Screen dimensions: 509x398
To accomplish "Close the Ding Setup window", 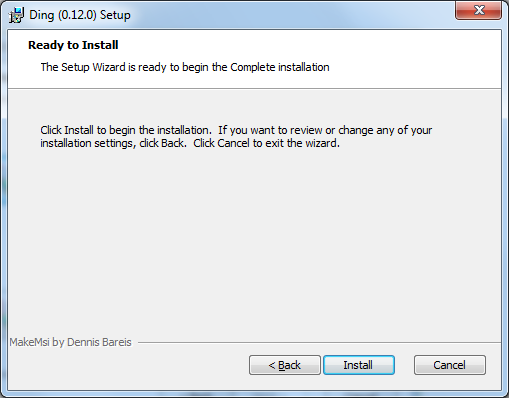I will click(479, 10).
